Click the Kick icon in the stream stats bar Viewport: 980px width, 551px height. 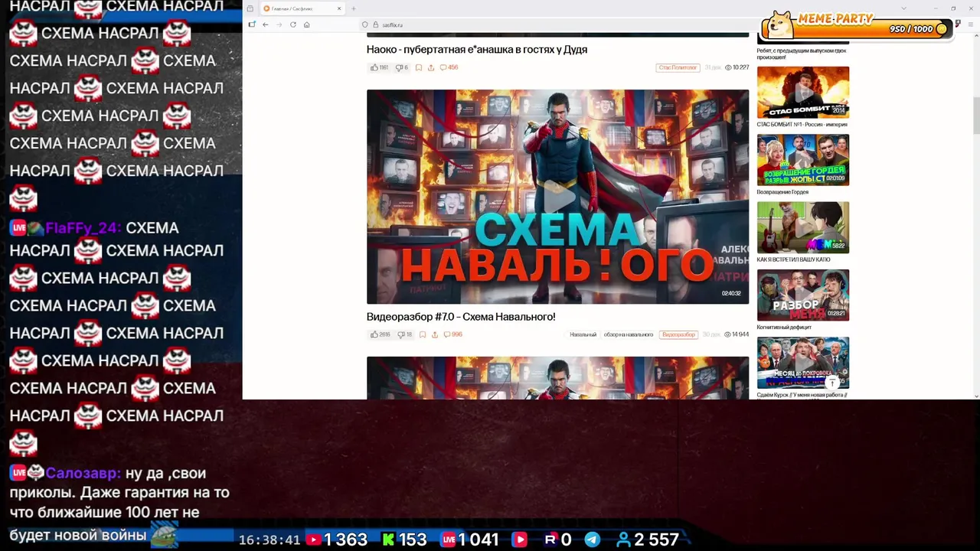pos(388,540)
